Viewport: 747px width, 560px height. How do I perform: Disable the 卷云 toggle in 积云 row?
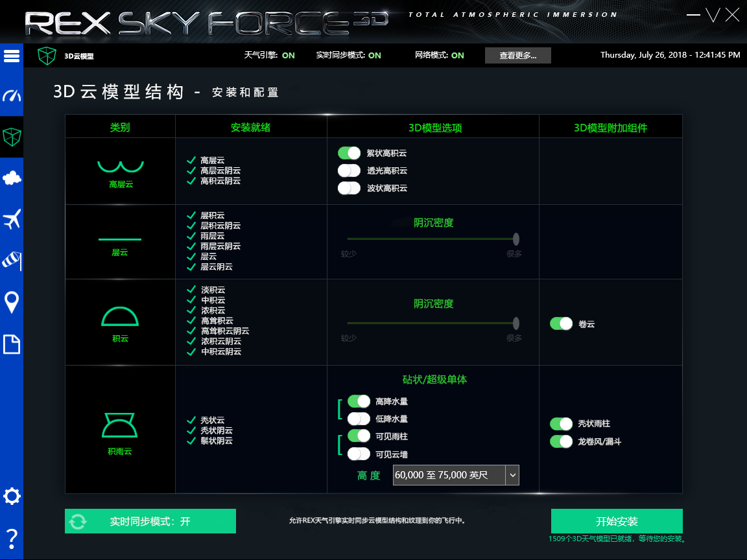click(560, 323)
